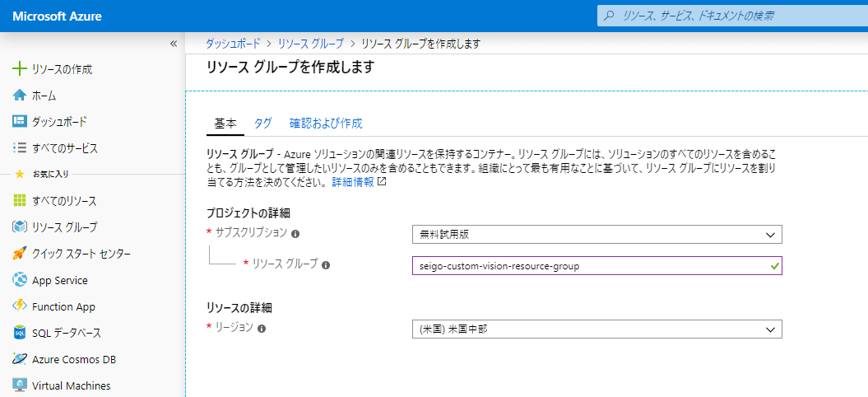Click the external link icon after 詳細情報
Image resolution: width=868 pixels, height=397 pixels.
click(x=381, y=181)
